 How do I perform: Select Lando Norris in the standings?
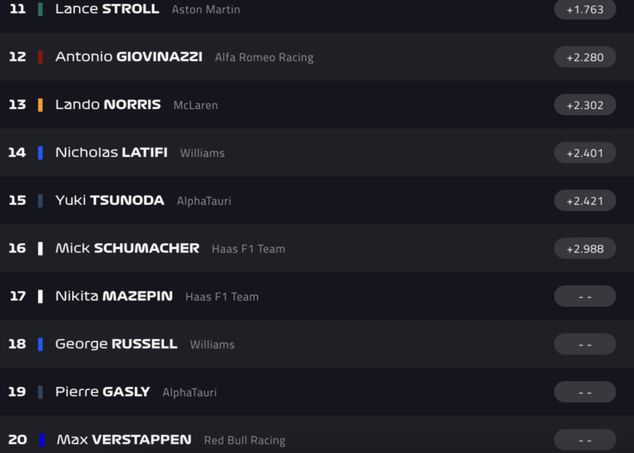108,105
